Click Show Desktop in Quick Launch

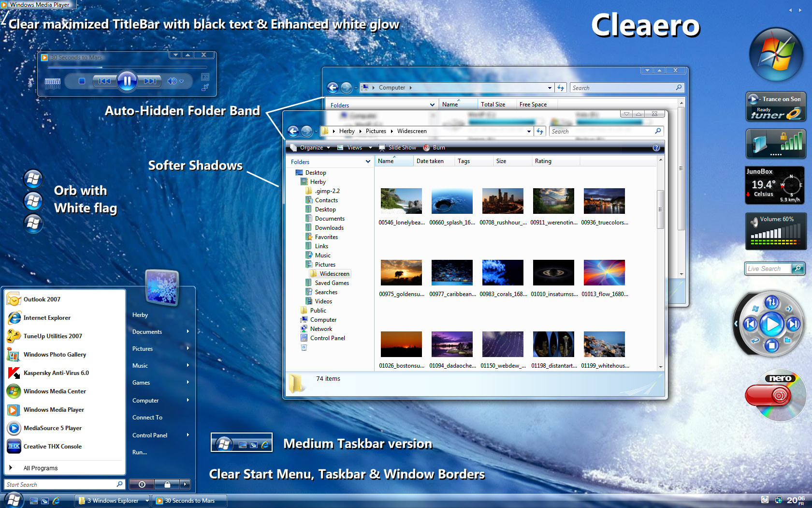(34, 501)
